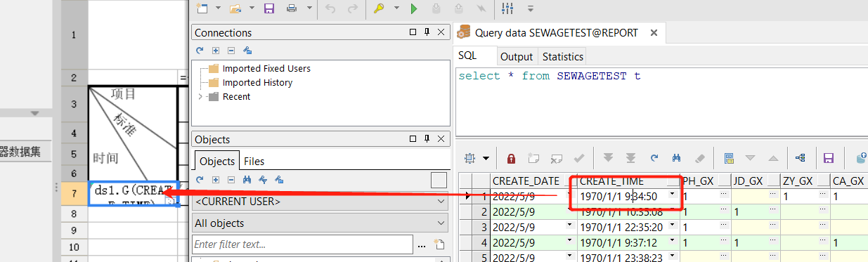The width and height of the screenshot is (868, 262).
Task: Click the Rollback icon in main toolbar
Action: [458, 8]
